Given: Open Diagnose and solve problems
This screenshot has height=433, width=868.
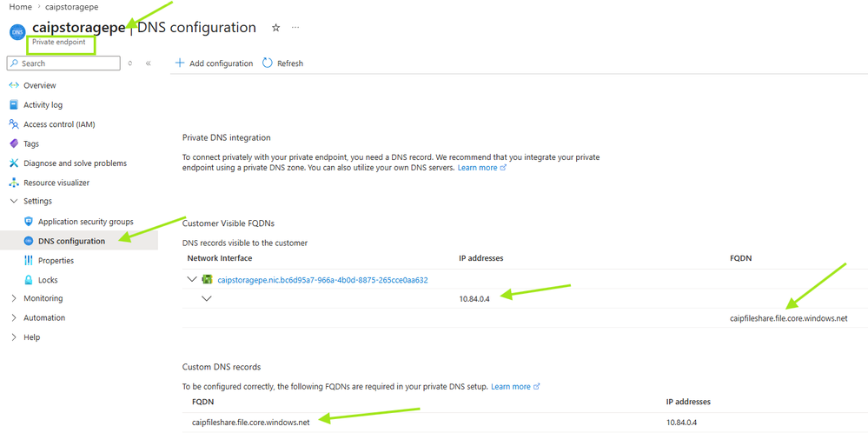Looking at the screenshot, I should tap(76, 163).
